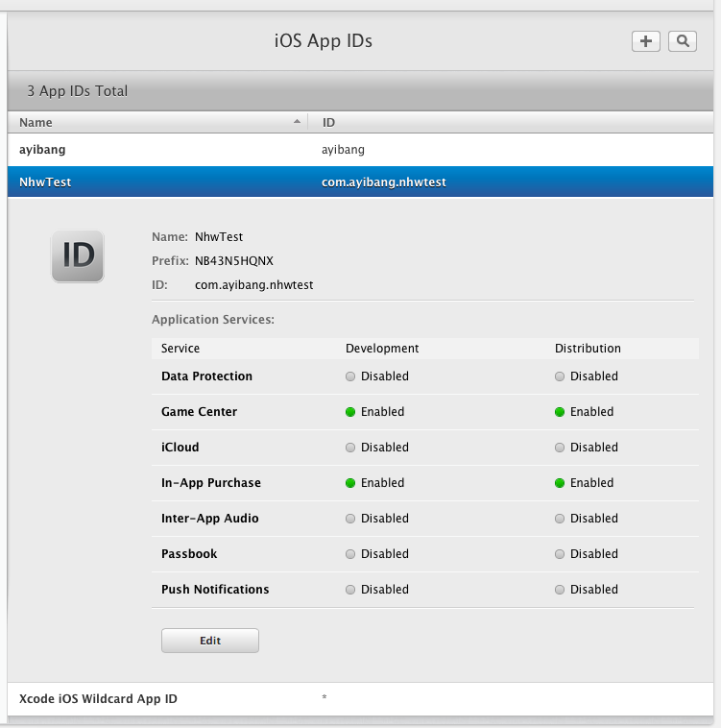Image resolution: width=721 pixels, height=728 pixels.
Task: Click Passbook Distribution status indicator
Action: point(560,554)
